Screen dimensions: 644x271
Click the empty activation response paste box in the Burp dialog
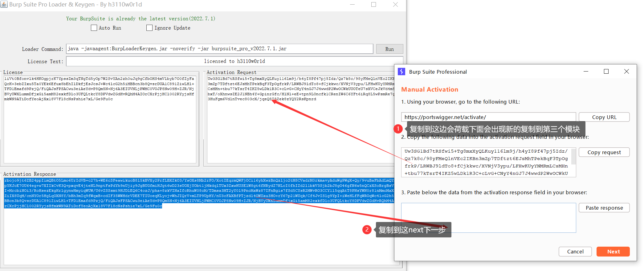[x=488, y=218]
